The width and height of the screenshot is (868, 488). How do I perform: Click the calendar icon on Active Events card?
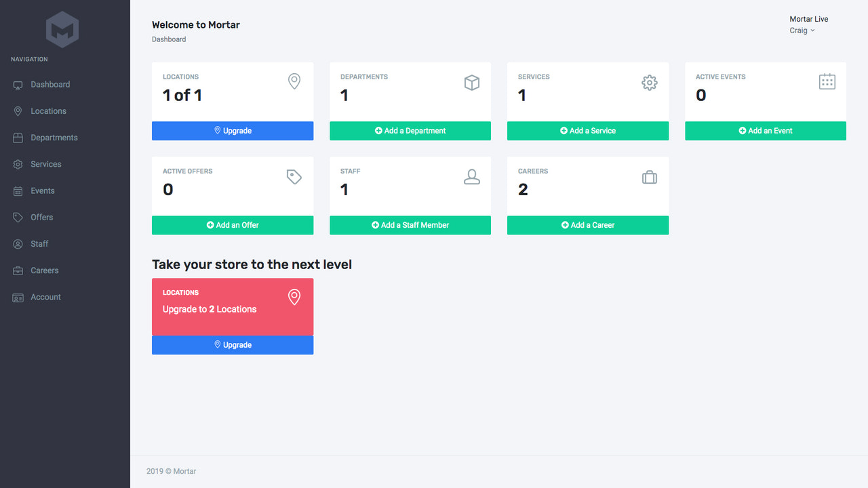coord(827,81)
